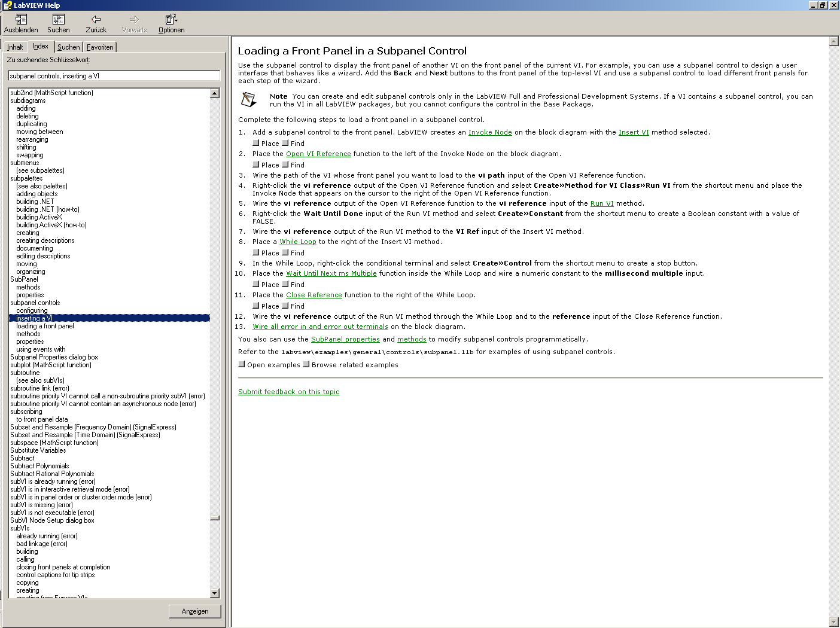Select 'subVI is missing (error)' index entry
The width and height of the screenshot is (840, 628).
pyautogui.click(x=42, y=505)
